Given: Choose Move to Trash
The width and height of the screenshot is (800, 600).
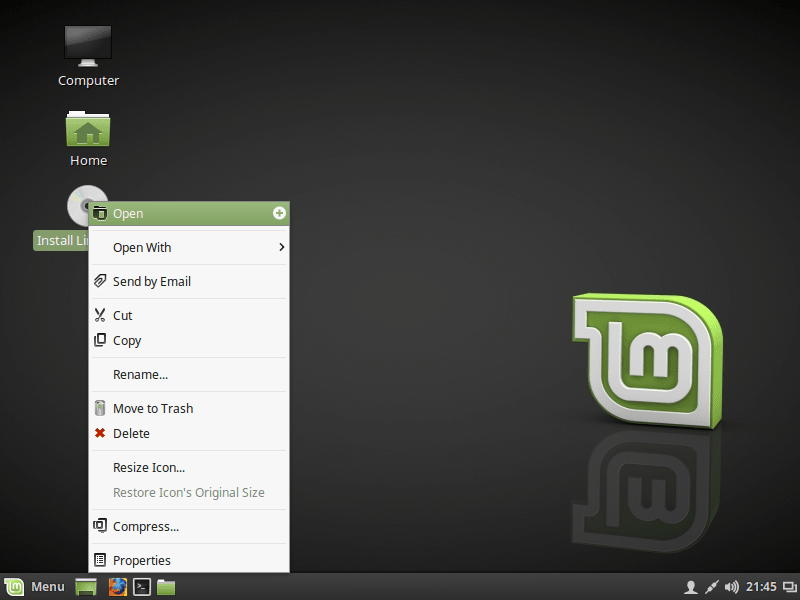Looking at the screenshot, I should pyautogui.click(x=189, y=408).
